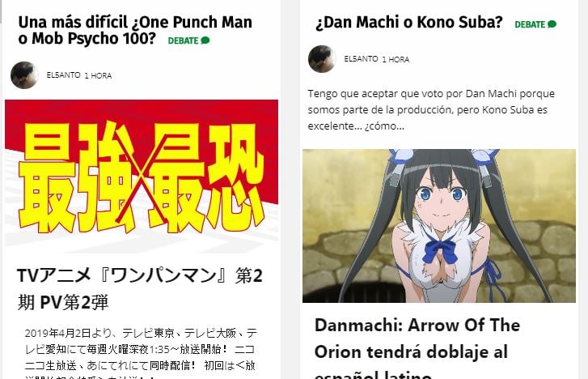The image size is (588, 379).
Task: Click the Japanese description starting 2019年4月2日より
Action: pos(141,353)
